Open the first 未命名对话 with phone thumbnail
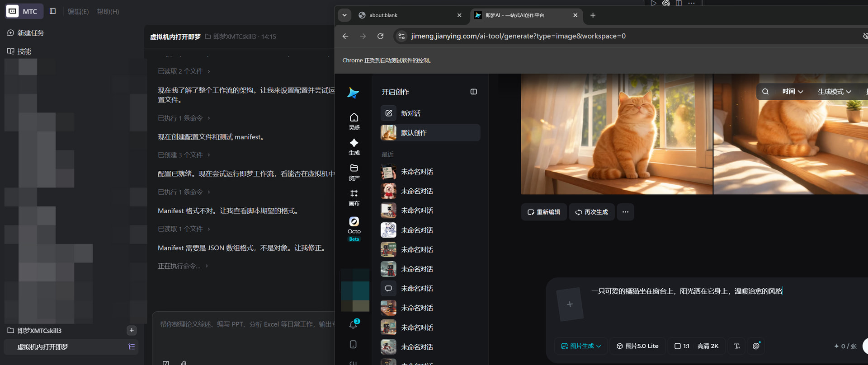The height and width of the screenshot is (365, 868). (x=430, y=172)
